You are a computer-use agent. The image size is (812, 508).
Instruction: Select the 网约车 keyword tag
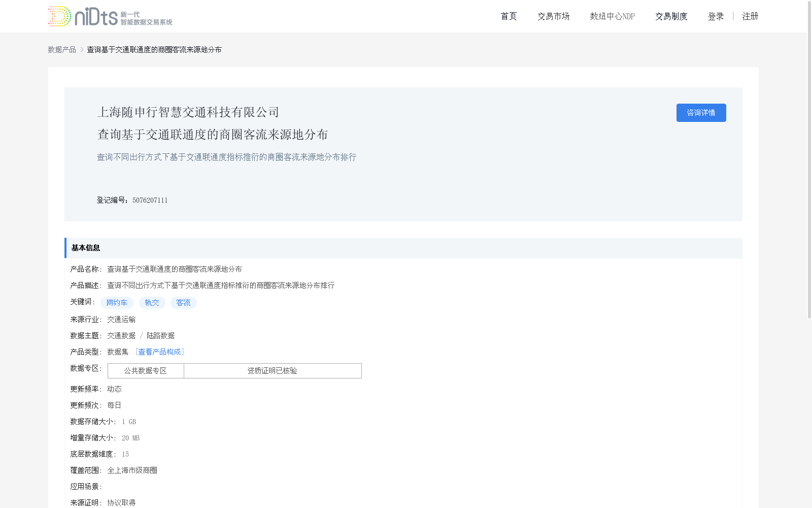[117, 303]
